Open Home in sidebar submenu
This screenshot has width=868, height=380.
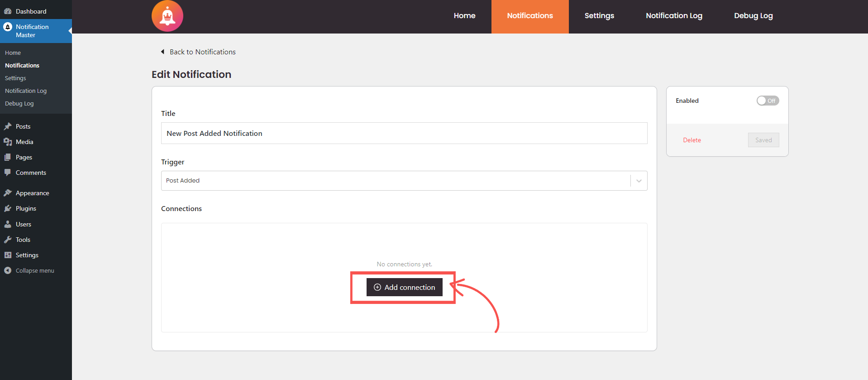point(13,53)
